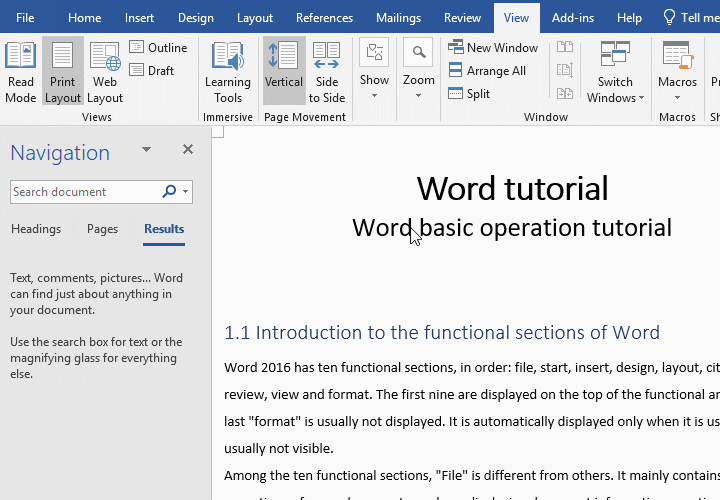The width and height of the screenshot is (720, 500).
Task: Open Learning Tools
Action: coord(228,71)
